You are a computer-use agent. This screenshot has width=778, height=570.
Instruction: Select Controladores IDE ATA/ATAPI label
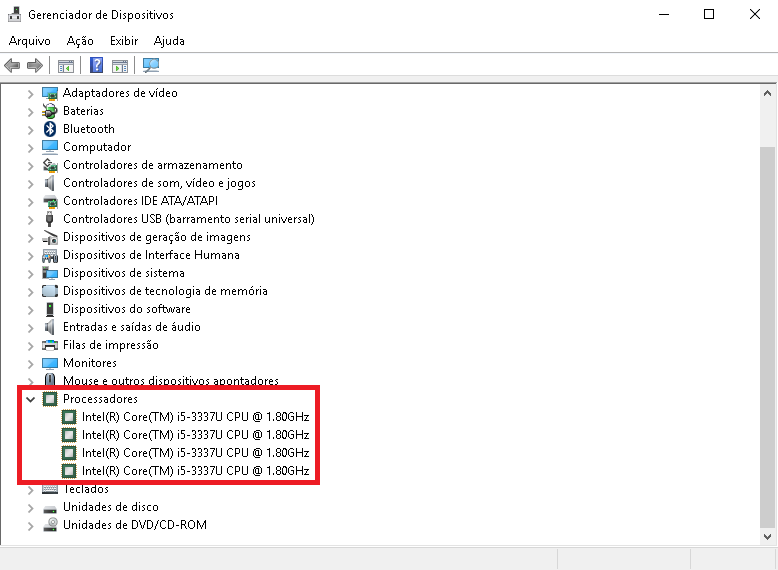140,201
